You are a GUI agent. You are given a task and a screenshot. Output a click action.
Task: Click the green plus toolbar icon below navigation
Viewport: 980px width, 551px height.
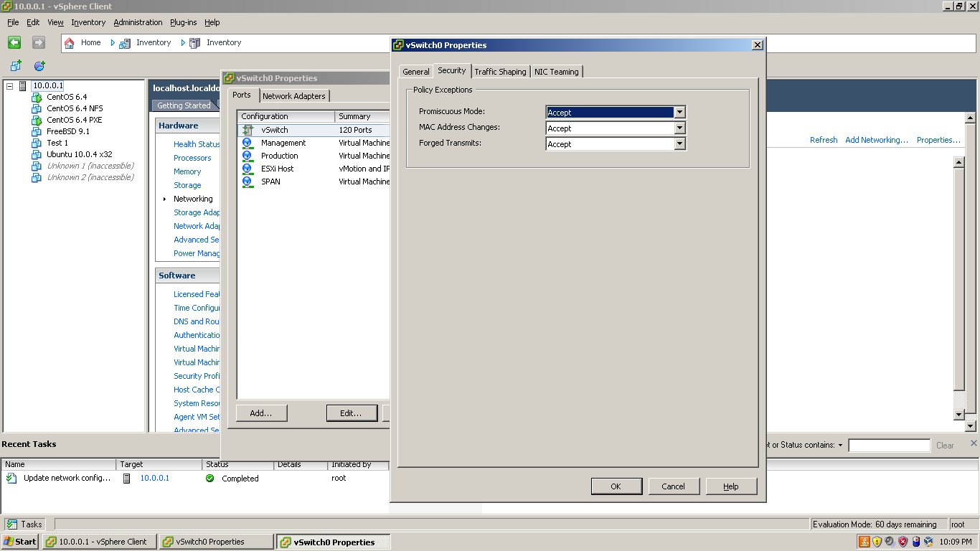[x=15, y=65]
